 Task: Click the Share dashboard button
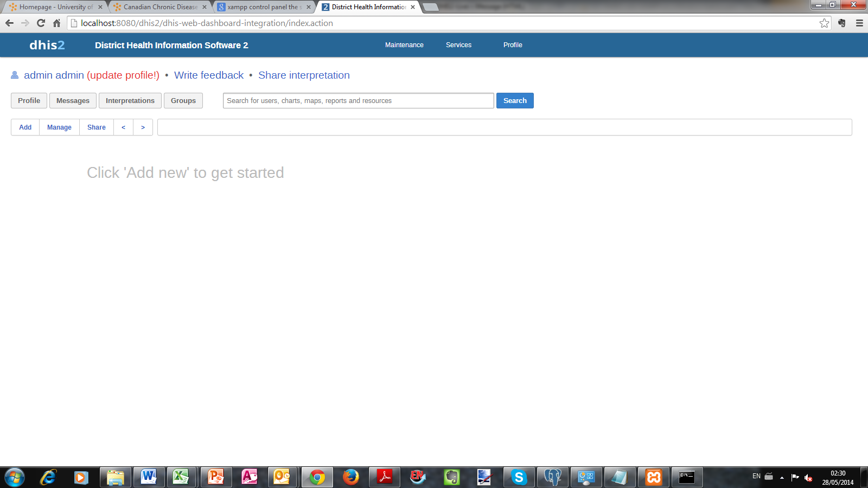97,127
